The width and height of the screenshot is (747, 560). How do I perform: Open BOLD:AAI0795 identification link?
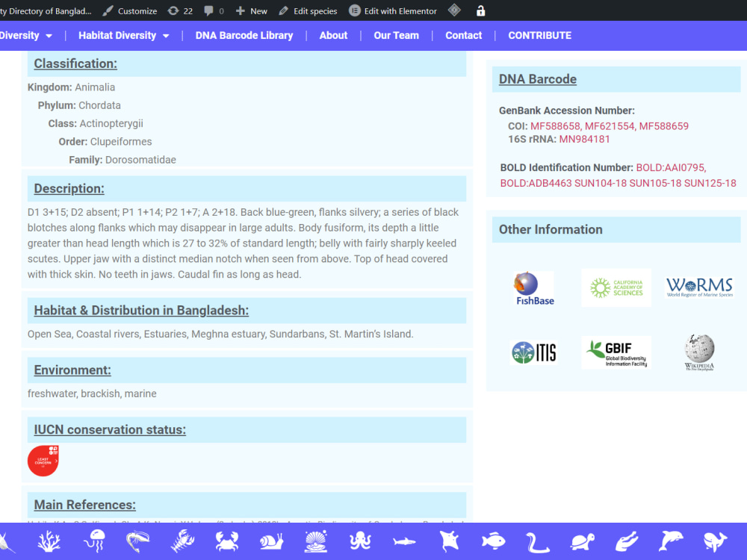click(671, 167)
